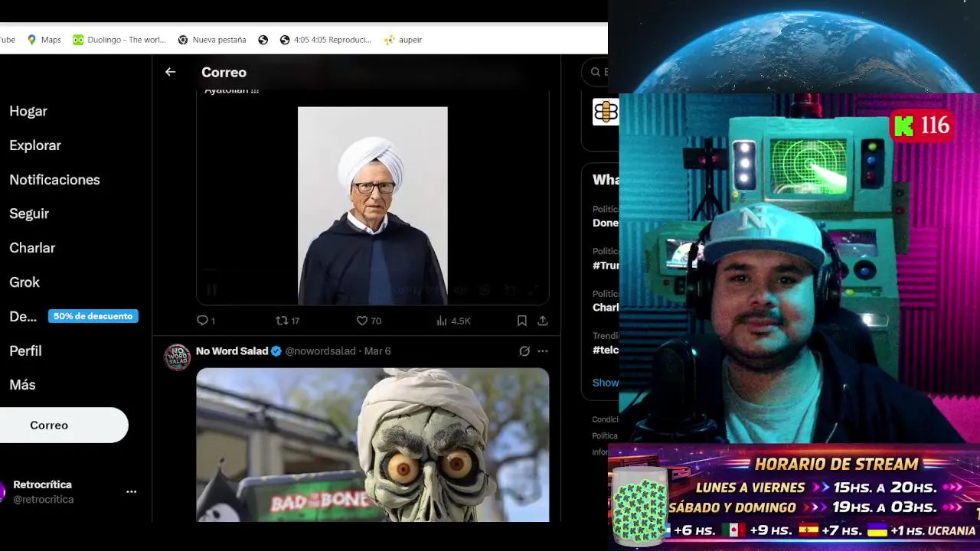Image resolution: width=980 pixels, height=551 pixels.
Task: Open the Charl... politics trend
Action: click(606, 308)
